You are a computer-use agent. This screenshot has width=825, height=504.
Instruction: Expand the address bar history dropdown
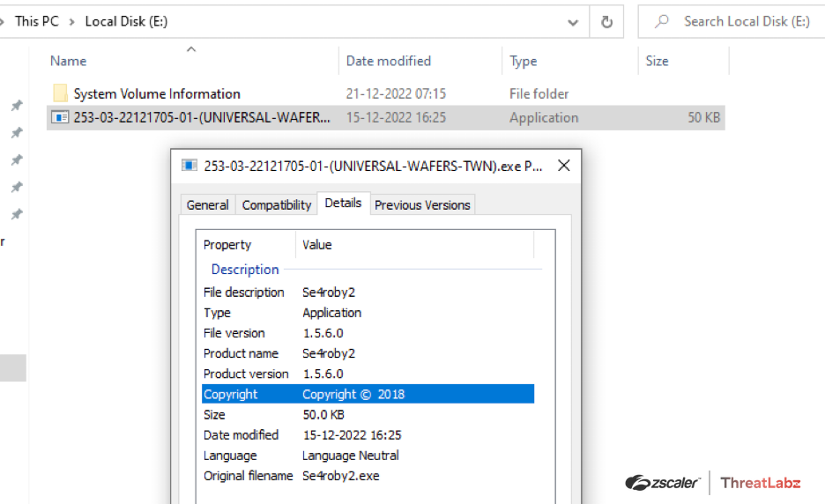click(574, 22)
